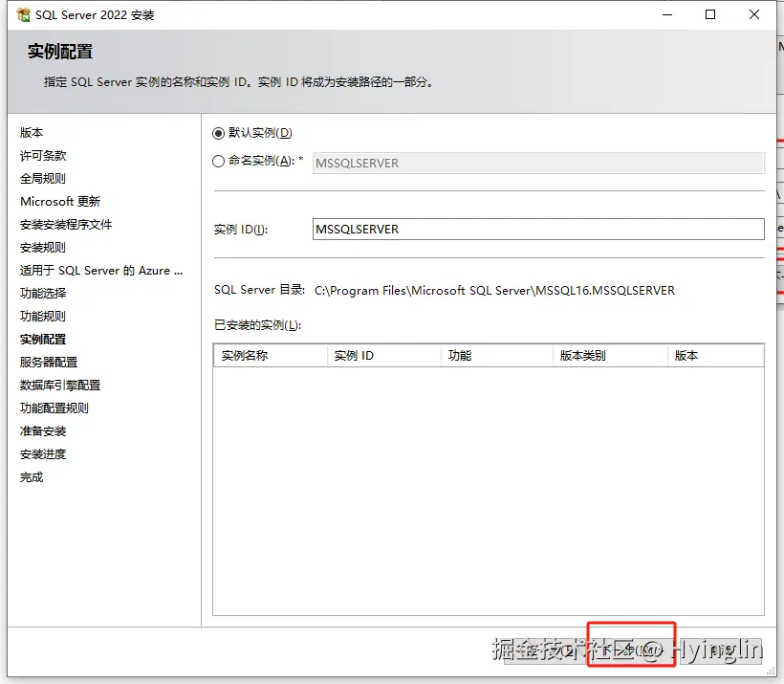Click the 功能规则 step in the sidebar
The image size is (784, 684).
click(x=43, y=317)
